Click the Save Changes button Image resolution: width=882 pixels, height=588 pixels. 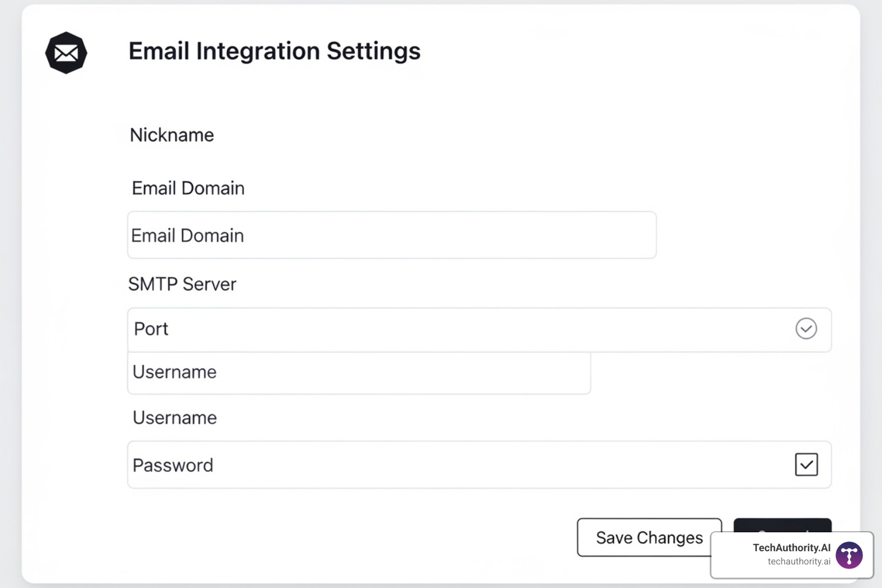tap(648, 537)
